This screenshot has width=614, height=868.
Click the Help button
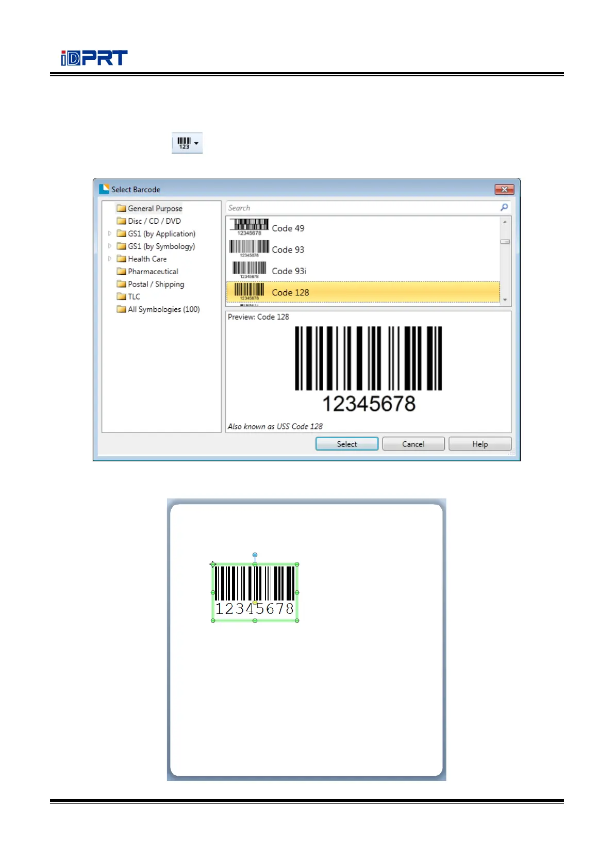480,444
